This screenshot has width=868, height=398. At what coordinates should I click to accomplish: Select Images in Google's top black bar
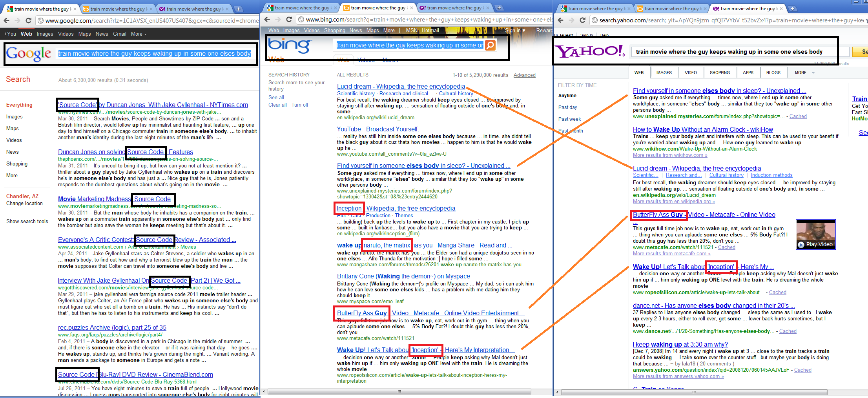(45, 34)
